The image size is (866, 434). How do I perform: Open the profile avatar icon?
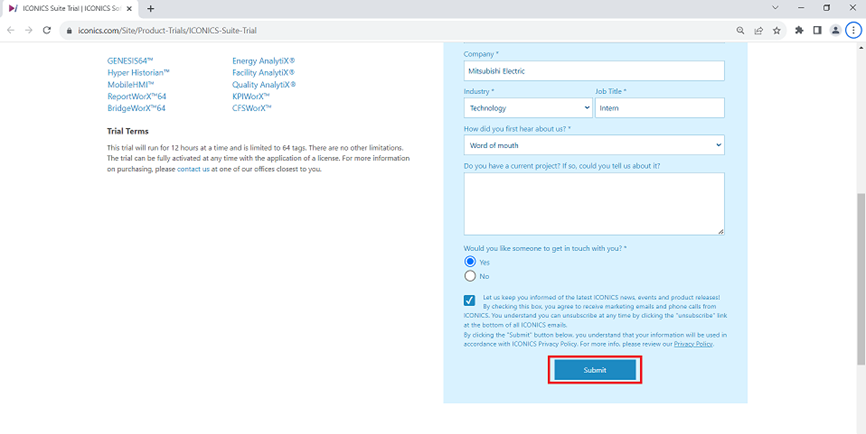tap(836, 30)
